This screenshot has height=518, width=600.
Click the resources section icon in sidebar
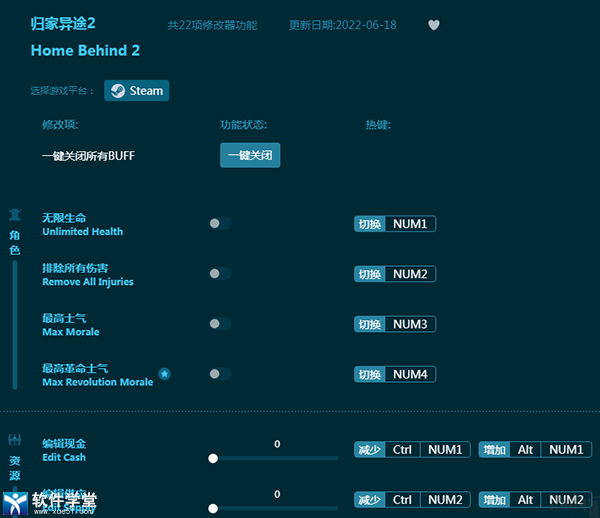click(15, 440)
